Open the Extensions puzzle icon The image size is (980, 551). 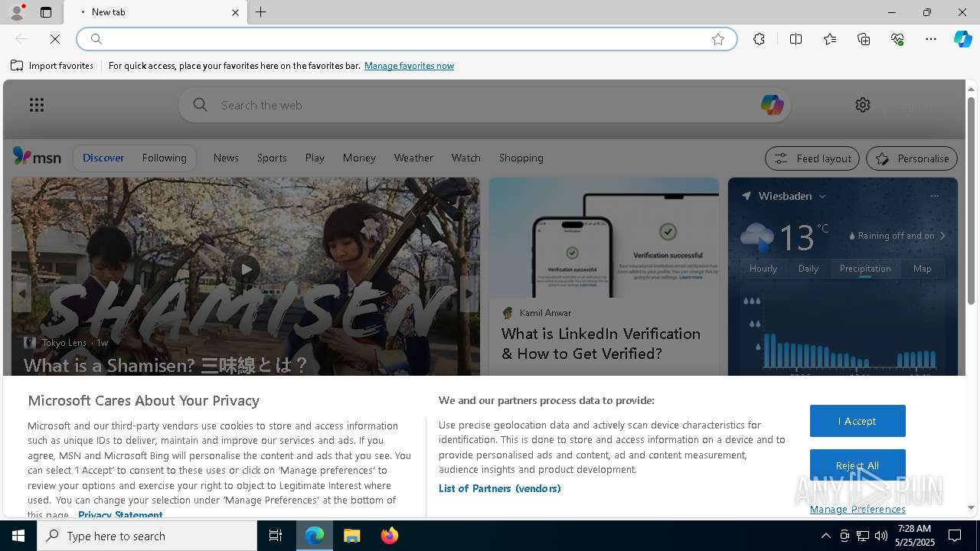(x=759, y=39)
